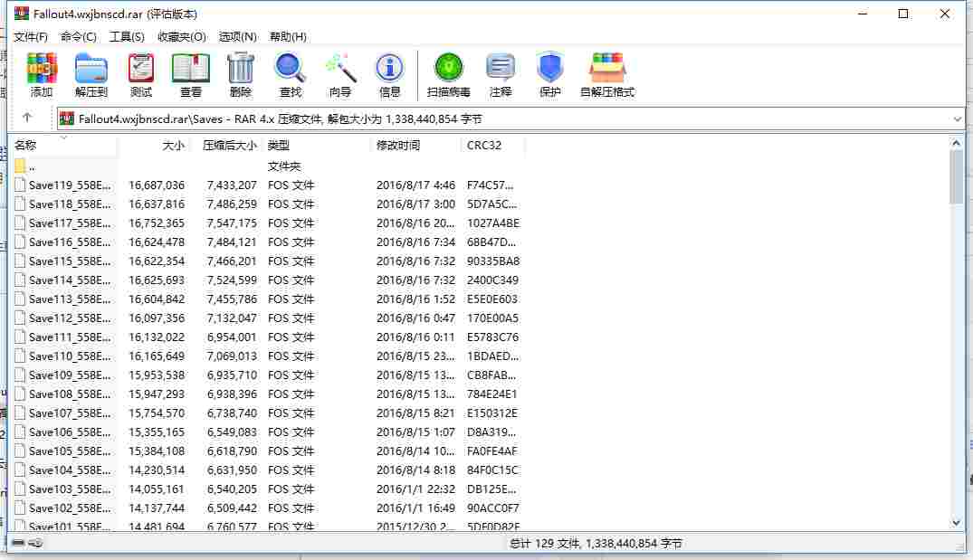Select file Save109_558E
The image size is (973, 560).
[70, 375]
